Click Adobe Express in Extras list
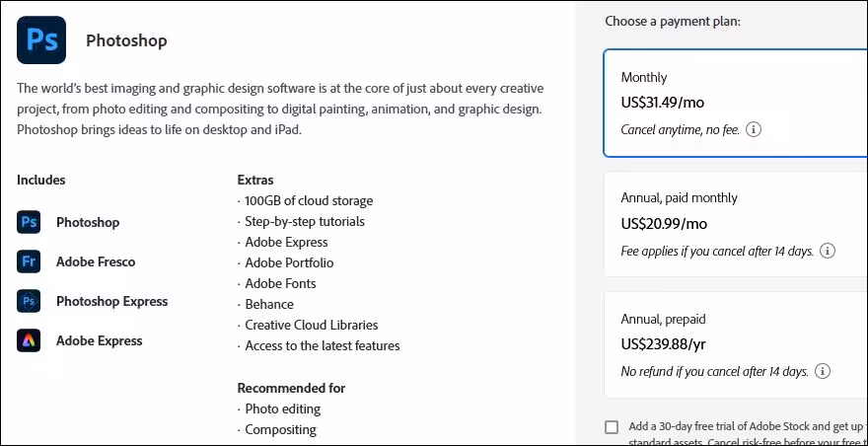 (x=286, y=242)
